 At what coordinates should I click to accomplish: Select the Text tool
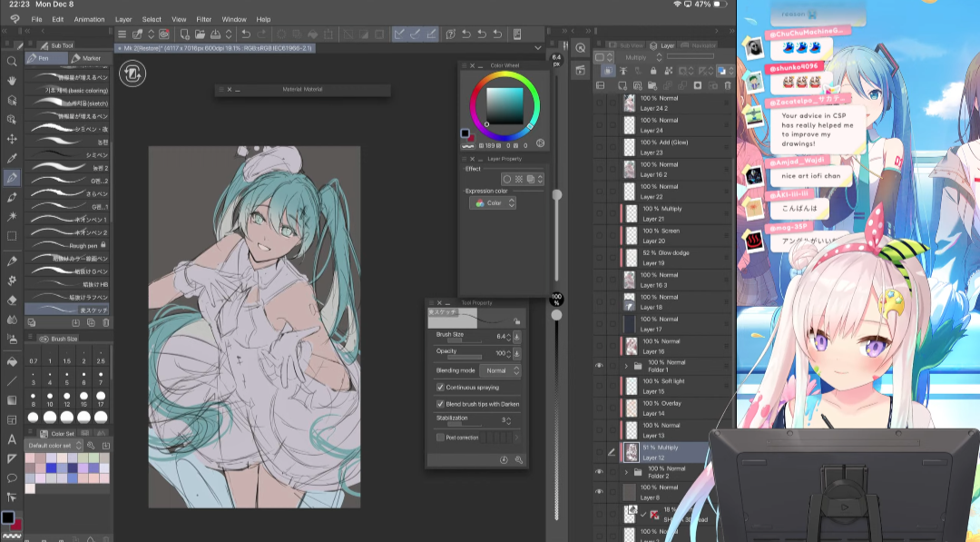(12, 439)
